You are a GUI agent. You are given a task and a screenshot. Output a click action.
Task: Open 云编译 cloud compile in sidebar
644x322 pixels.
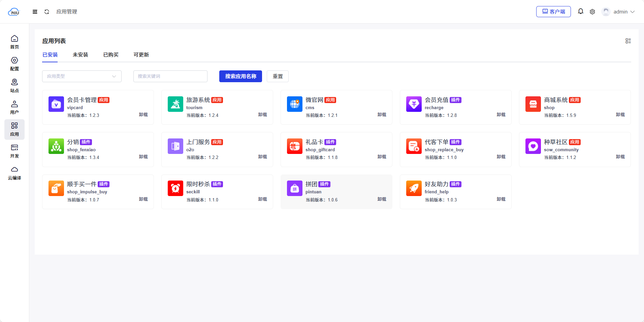click(14, 173)
